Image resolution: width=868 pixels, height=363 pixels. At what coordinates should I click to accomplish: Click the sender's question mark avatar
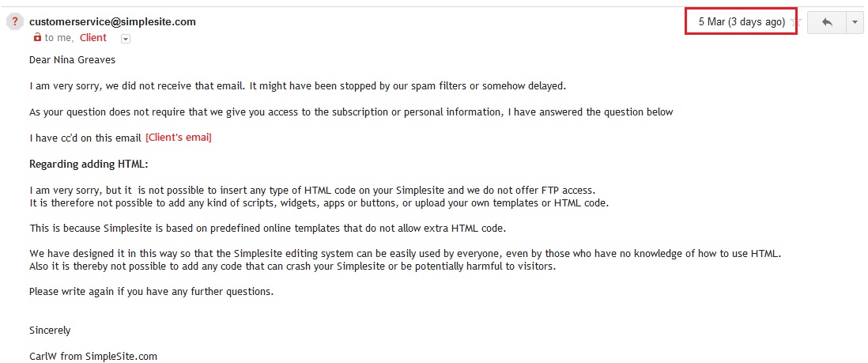15,22
